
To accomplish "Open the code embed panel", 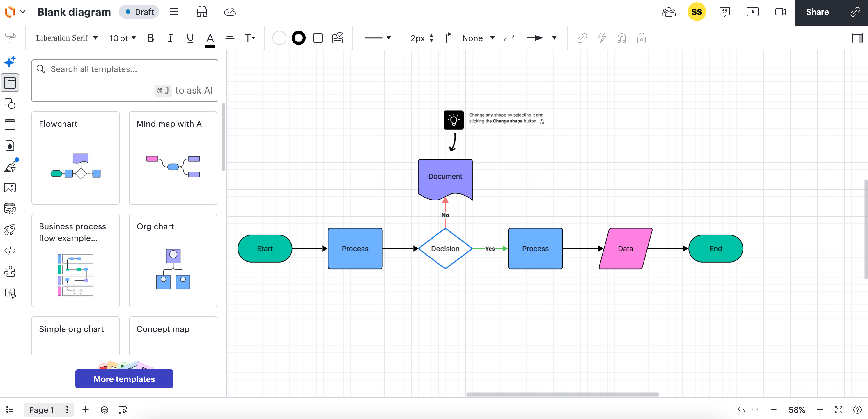I will click(10, 250).
